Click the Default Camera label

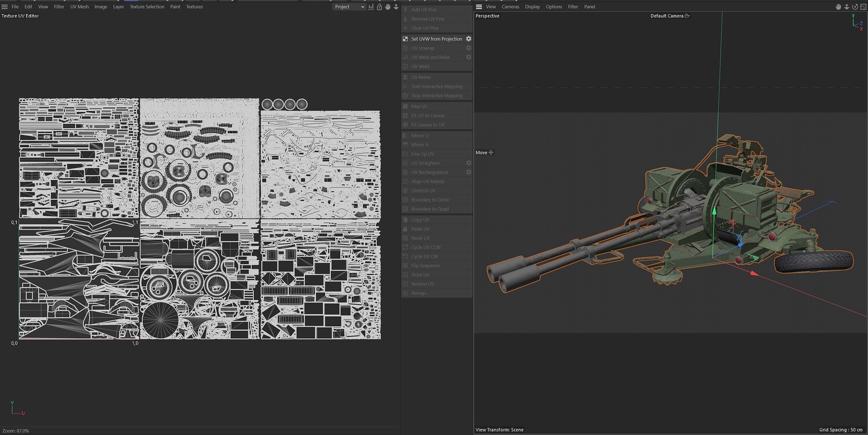[667, 16]
